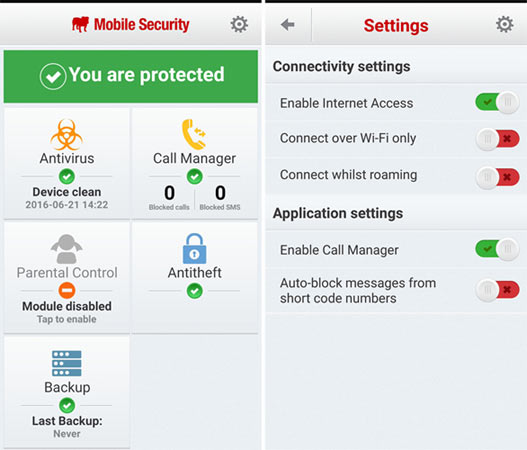Image resolution: width=527 pixels, height=450 pixels.
Task: View the Blocked calls count
Action: click(169, 197)
